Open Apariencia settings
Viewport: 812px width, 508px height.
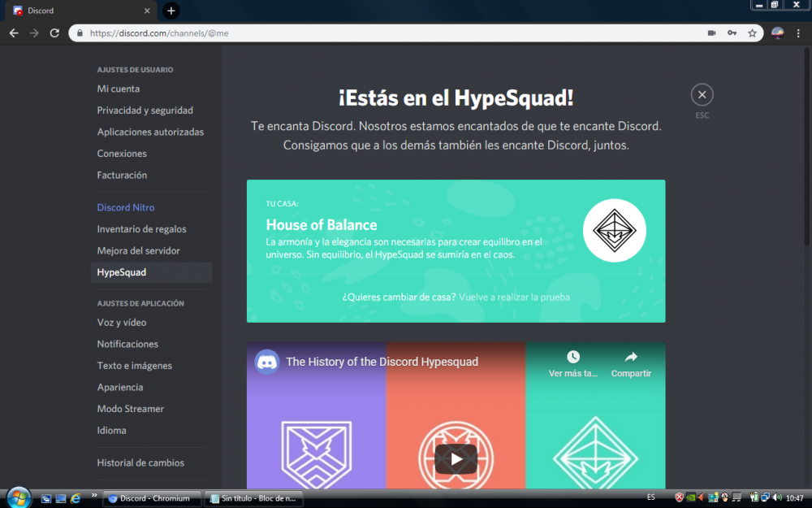point(120,387)
